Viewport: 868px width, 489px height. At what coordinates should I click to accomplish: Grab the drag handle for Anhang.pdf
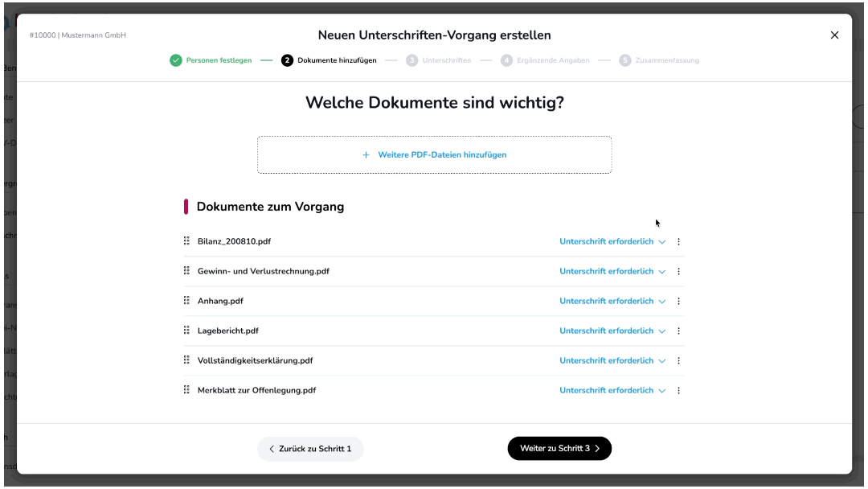(x=186, y=301)
